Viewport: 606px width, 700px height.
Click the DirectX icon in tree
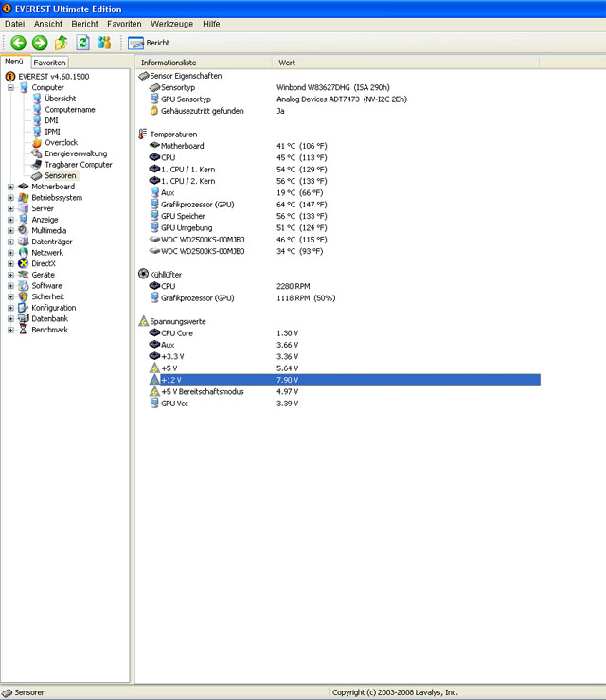pos(24,263)
